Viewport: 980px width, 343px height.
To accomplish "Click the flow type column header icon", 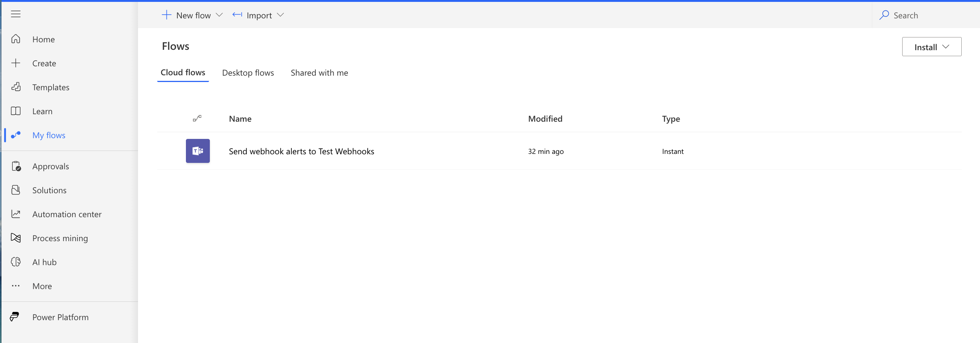I will [x=197, y=118].
